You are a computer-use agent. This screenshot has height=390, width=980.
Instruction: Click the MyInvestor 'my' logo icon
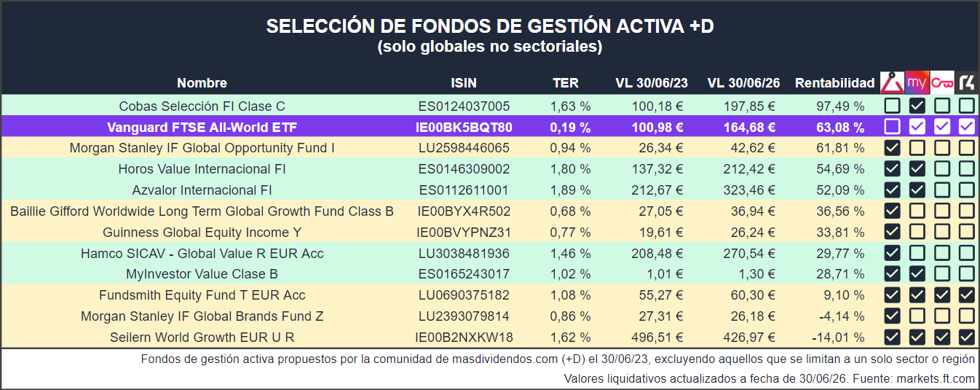coord(917,82)
